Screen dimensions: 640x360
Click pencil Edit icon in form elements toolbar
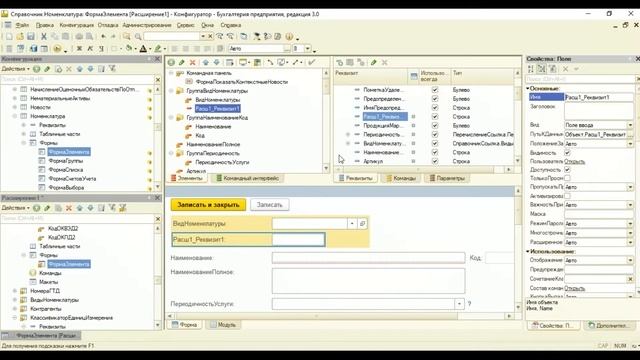[182, 62]
